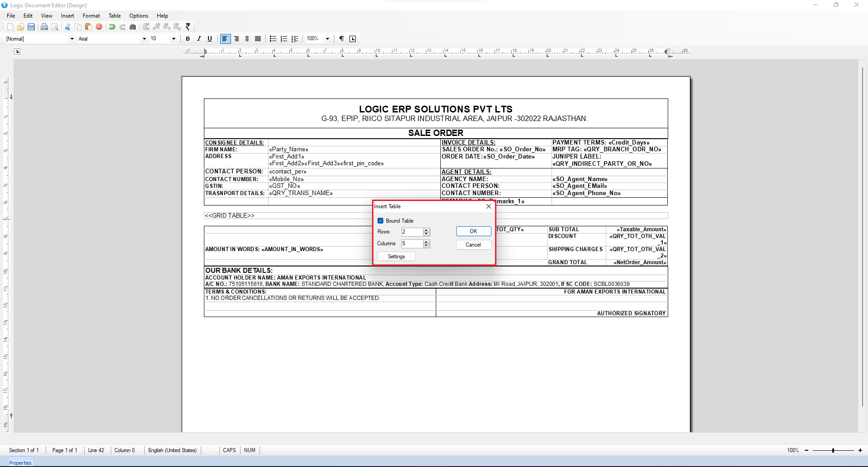Expand the [Normal] style dropdown
Viewport: 868px width, 467px height.
click(72, 39)
